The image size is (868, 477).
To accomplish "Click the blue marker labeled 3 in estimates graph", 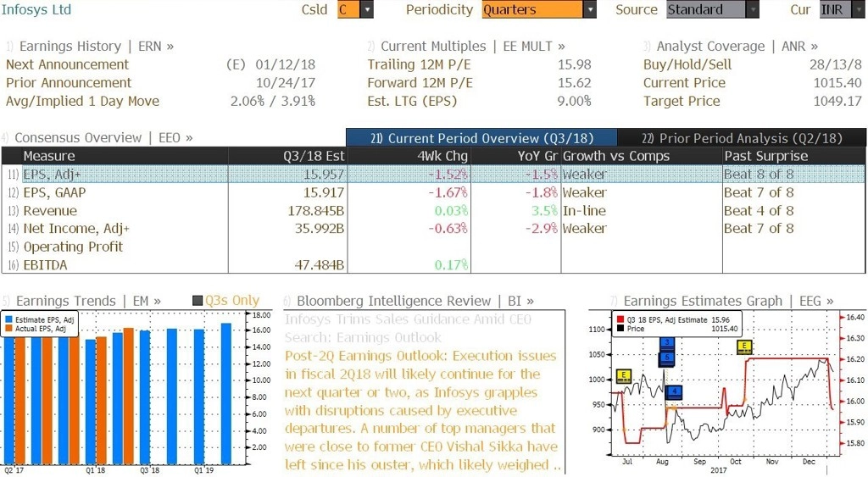I will [667, 344].
